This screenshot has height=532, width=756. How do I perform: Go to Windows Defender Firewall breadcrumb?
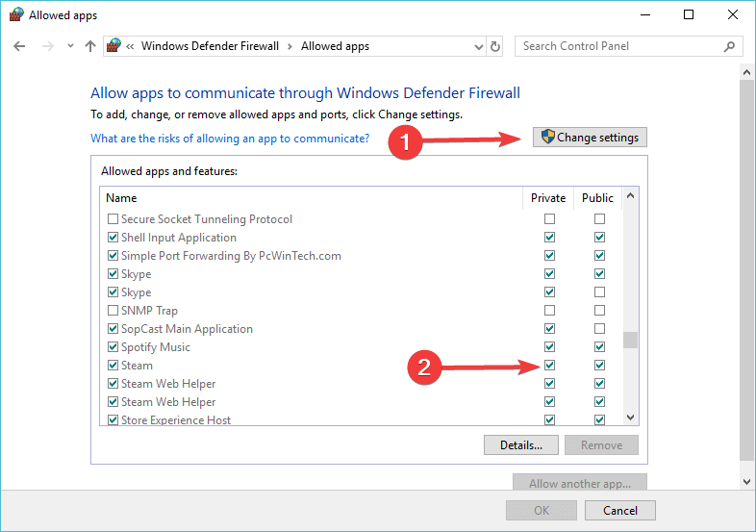tap(212, 46)
